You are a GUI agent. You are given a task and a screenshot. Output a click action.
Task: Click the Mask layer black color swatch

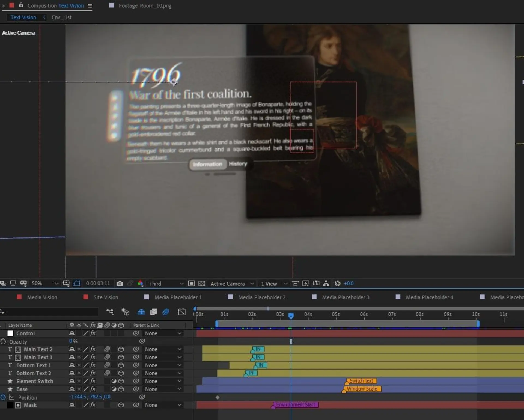pyautogui.click(x=10, y=405)
